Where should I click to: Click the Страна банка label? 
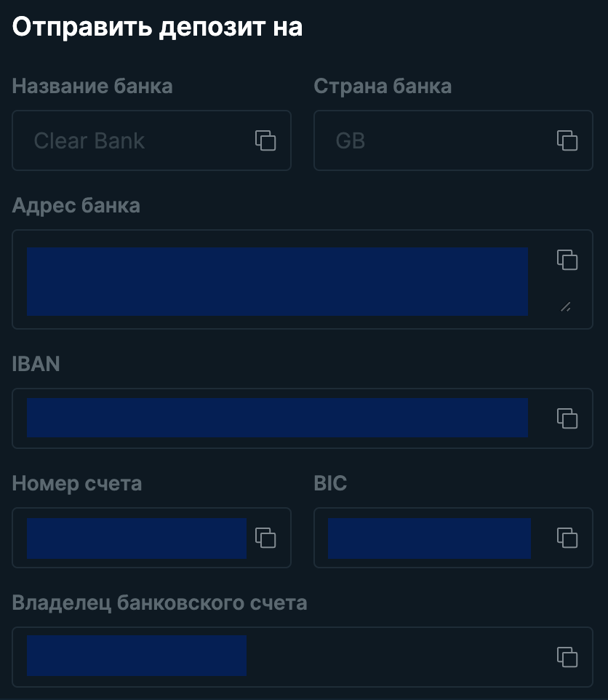coord(383,86)
